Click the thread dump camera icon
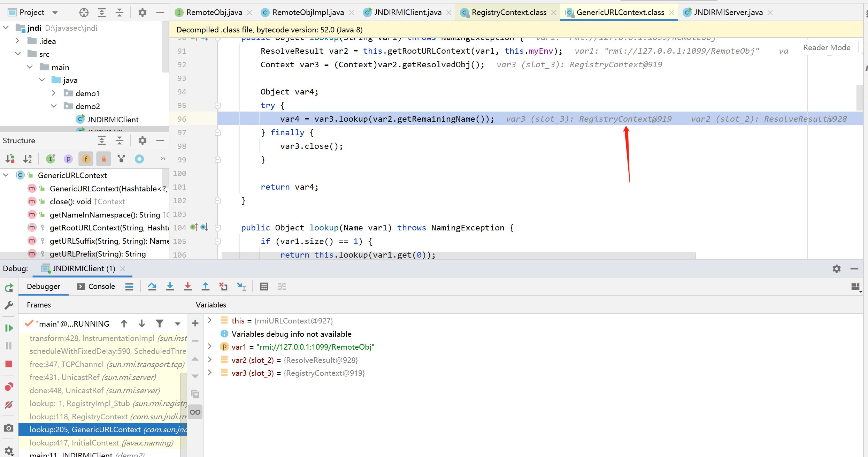 (x=9, y=428)
